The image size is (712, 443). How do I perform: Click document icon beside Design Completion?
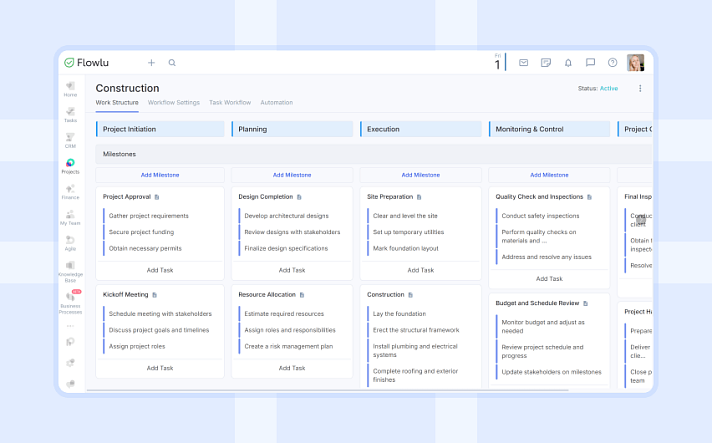pyautogui.click(x=299, y=197)
